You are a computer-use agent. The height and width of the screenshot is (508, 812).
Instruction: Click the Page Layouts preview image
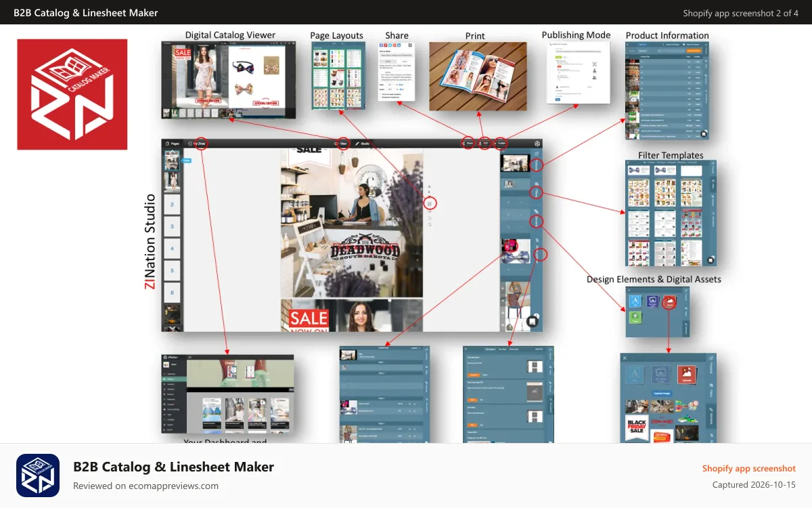[338, 76]
